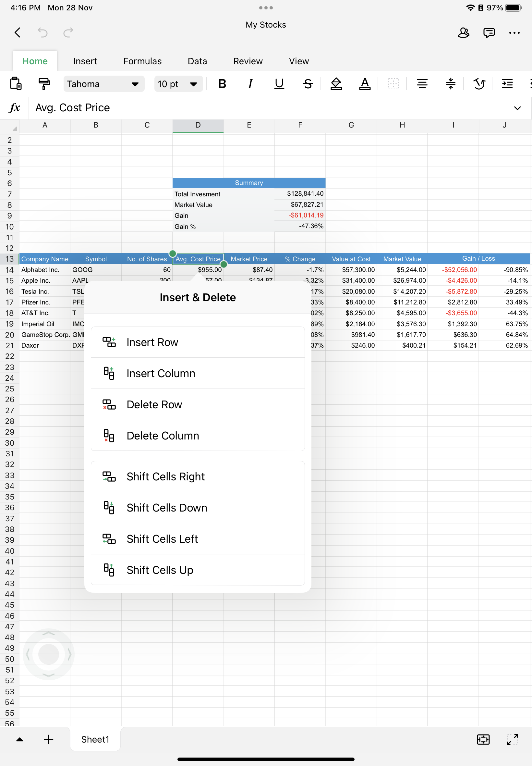Switch to the Home tab

click(x=35, y=61)
